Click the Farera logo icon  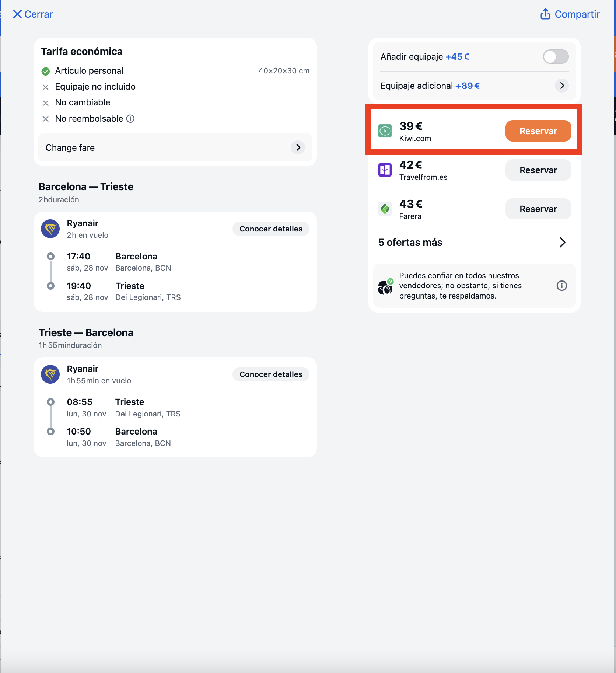[385, 209]
